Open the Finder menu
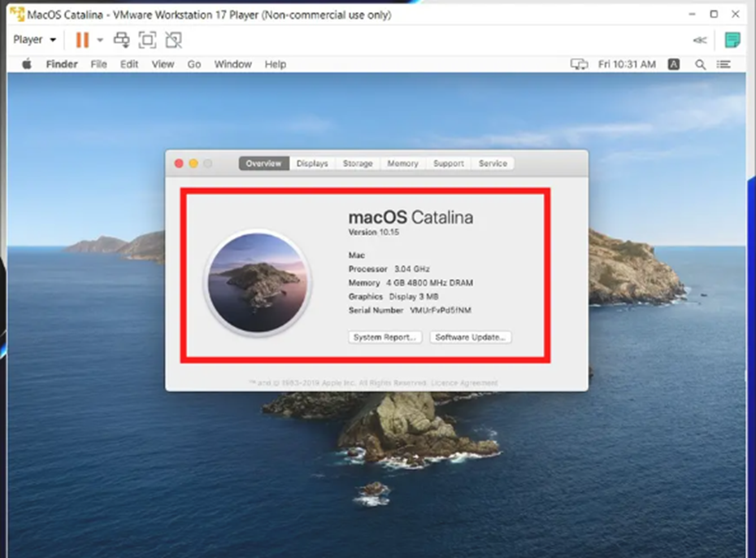Image resolution: width=756 pixels, height=558 pixels. pyautogui.click(x=62, y=64)
